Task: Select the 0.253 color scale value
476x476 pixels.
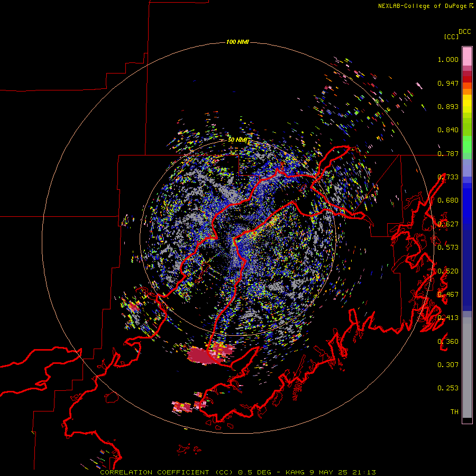Action: [x=448, y=388]
